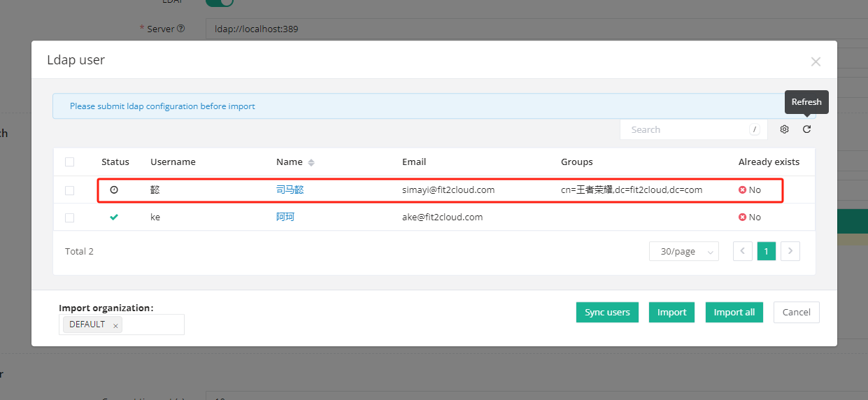Open the 30/page size dropdown
868x400 pixels.
tap(684, 251)
